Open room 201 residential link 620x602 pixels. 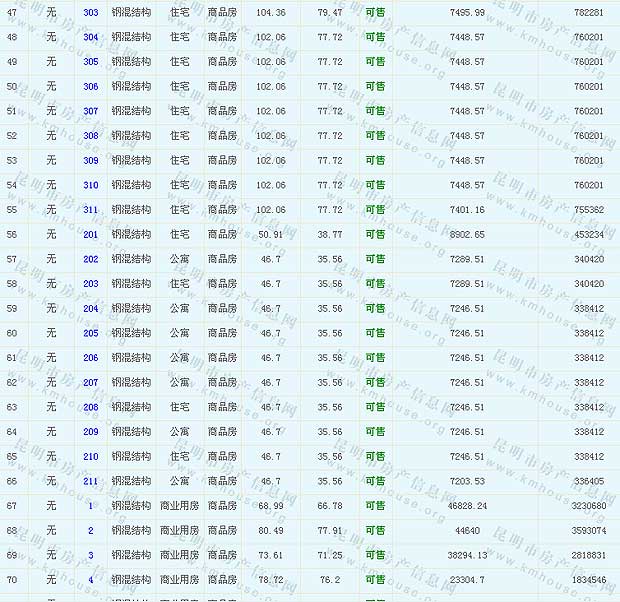pos(91,234)
